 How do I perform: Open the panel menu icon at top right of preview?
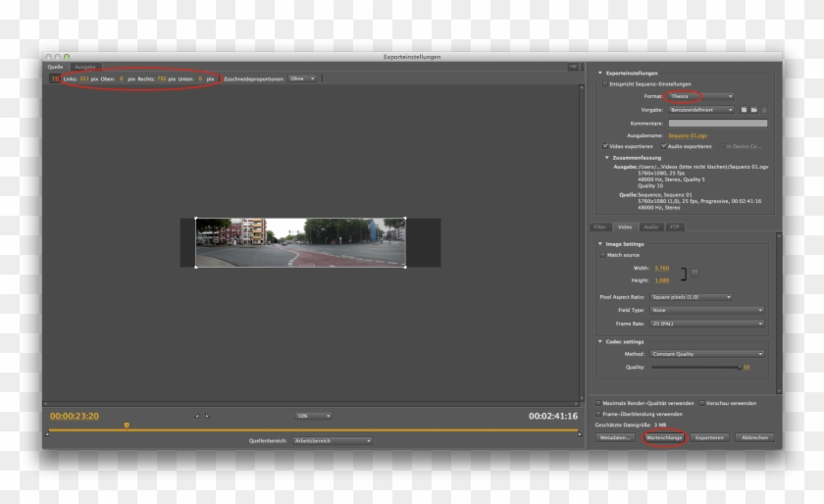573,67
